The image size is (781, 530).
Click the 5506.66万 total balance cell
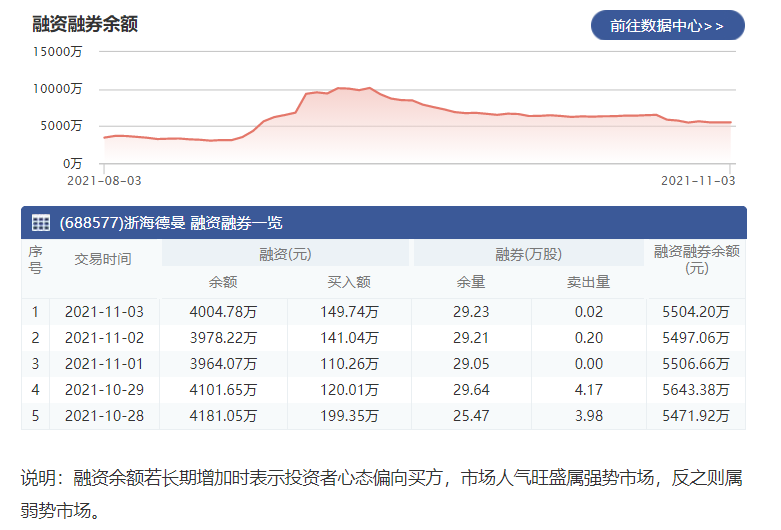[x=696, y=364]
